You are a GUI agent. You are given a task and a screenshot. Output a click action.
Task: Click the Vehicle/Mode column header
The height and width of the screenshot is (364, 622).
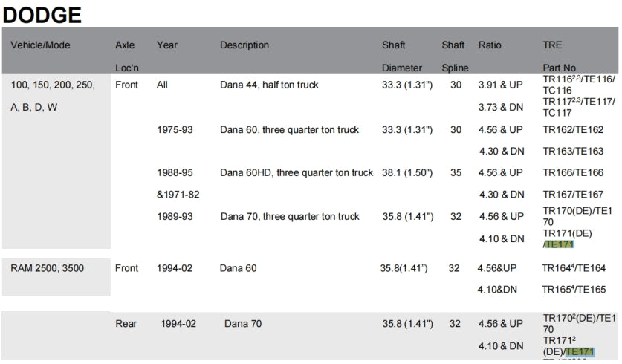coord(40,45)
